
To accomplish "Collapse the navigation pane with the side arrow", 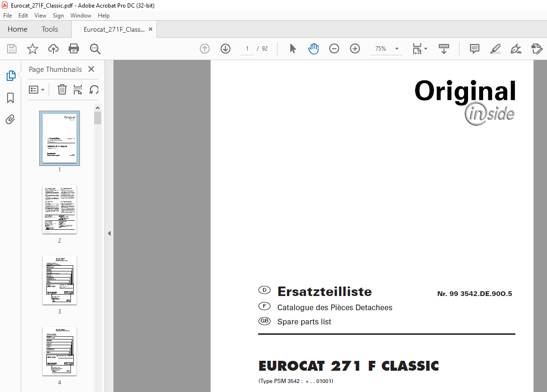I will 109,233.
